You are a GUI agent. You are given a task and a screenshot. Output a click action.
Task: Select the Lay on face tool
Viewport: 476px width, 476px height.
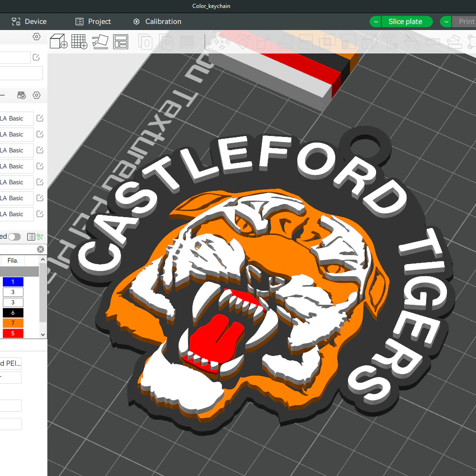[x=285, y=42]
